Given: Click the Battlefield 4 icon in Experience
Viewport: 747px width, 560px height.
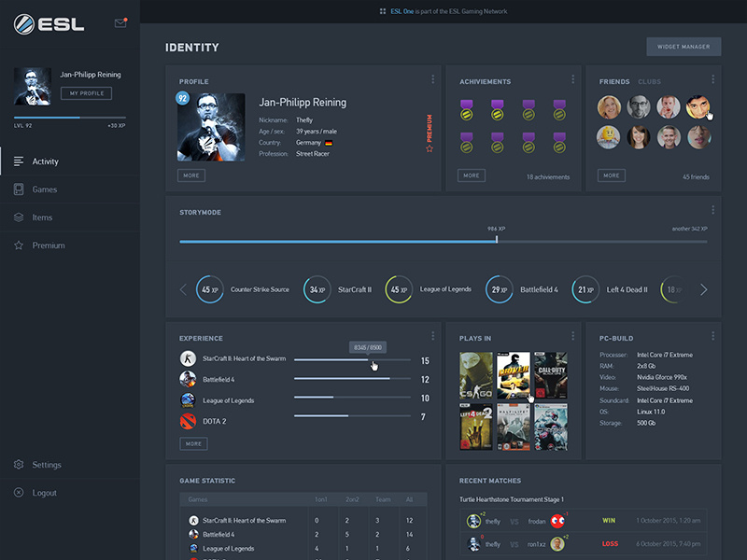Looking at the screenshot, I should [188, 379].
